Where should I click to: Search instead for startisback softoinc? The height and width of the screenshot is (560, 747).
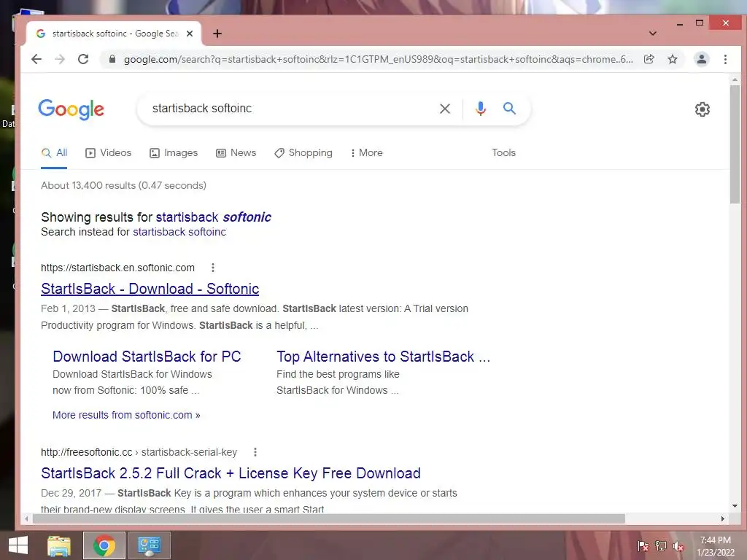179,232
